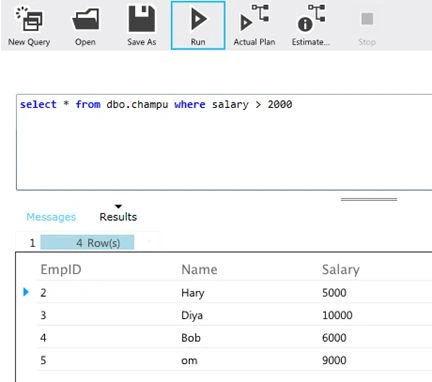Click inside the SQL query editor

[224, 142]
